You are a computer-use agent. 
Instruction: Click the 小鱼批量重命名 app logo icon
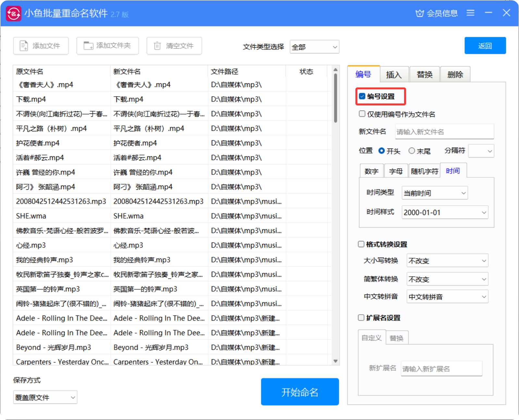14,14
